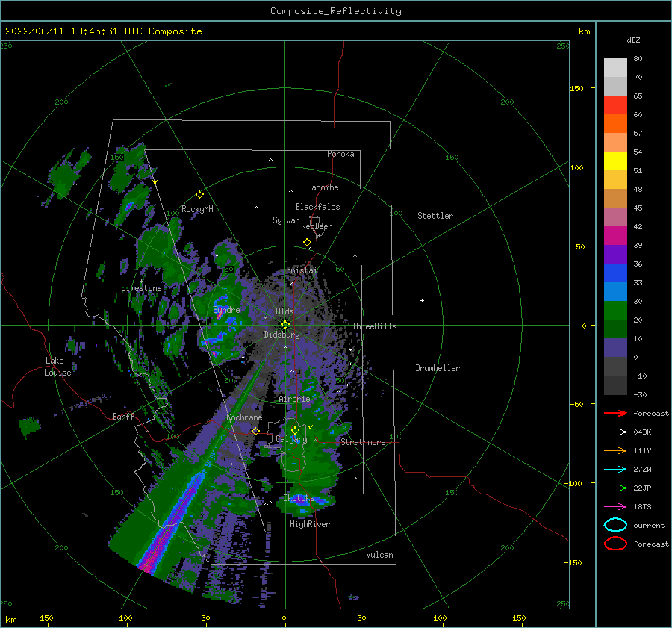
Task: Select the light gray 70-80 dBZ swatch
Action: coord(615,68)
